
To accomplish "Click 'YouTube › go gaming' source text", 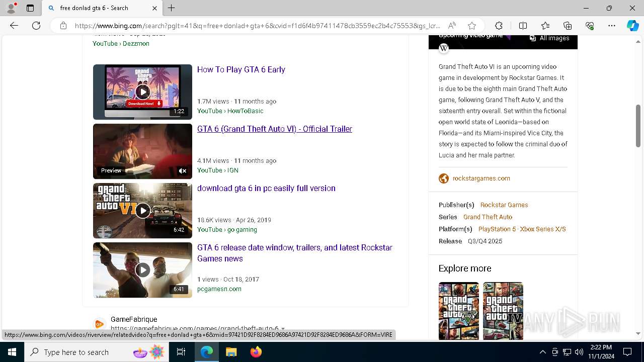I will (x=227, y=230).
